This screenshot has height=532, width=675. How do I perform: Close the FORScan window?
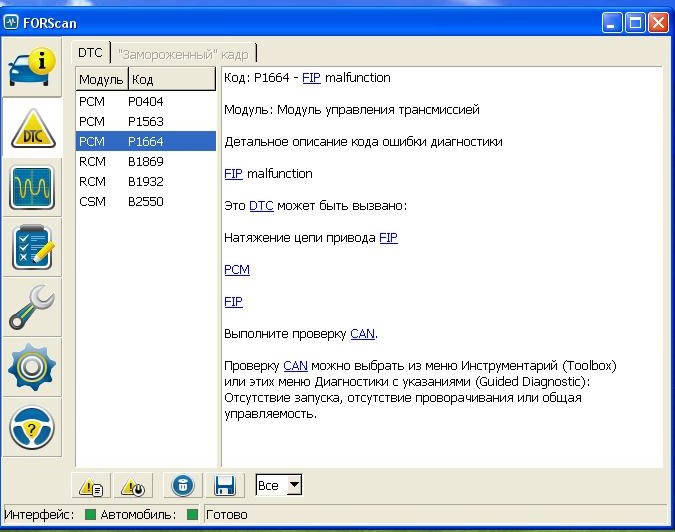(x=658, y=23)
